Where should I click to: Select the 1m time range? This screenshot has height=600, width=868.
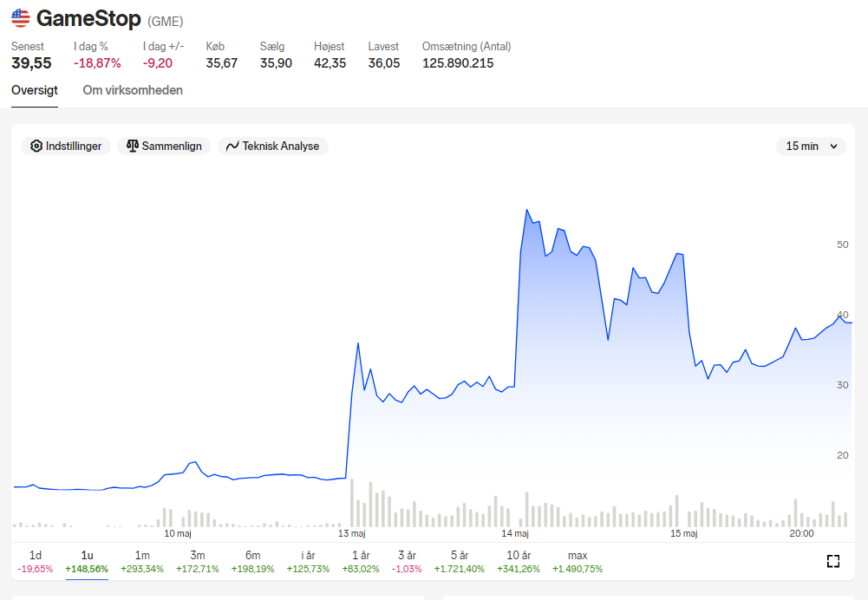(142, 561)
